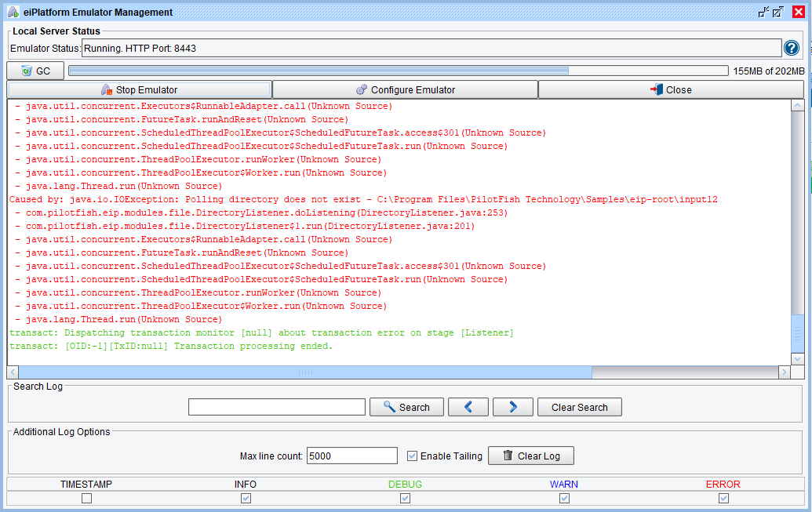Stop the emulator
The image size is (812, 512).
click(140, 89)
